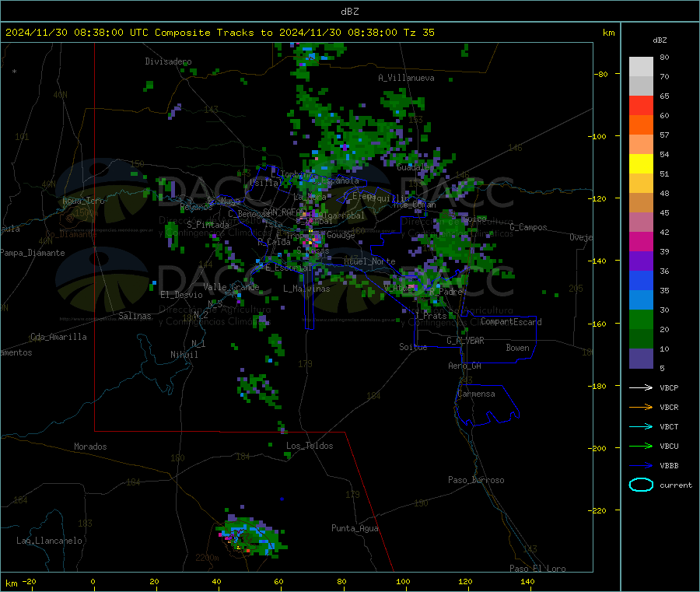
Task: Click the G_ALVEAR map label
Action: tap(465, 341)
